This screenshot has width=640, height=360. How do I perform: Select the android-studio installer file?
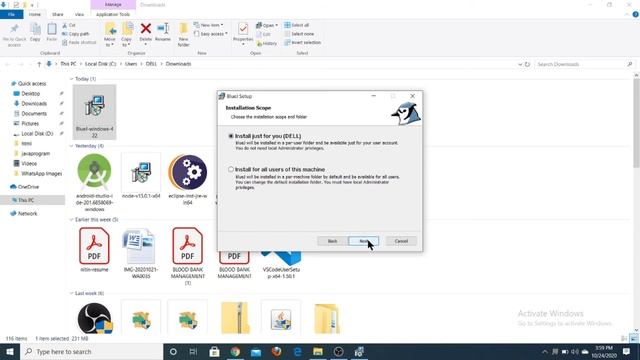pos(94,182)
